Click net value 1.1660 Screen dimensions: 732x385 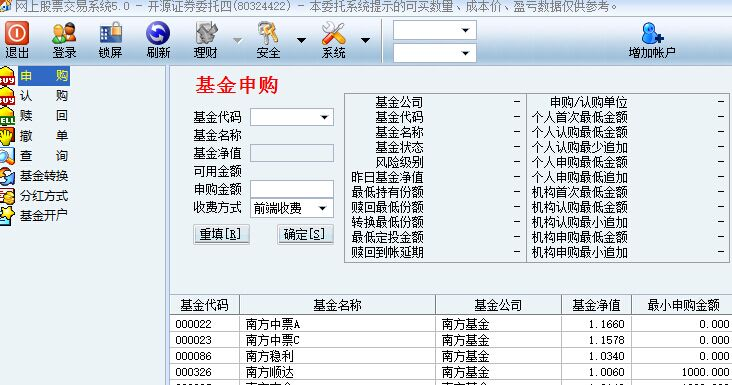606,324
